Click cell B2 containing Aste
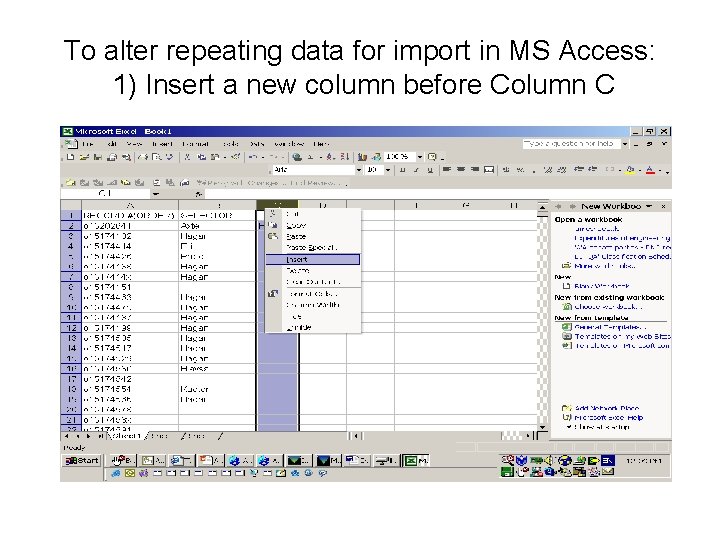 pyautogui.click(x=217, y=226)
